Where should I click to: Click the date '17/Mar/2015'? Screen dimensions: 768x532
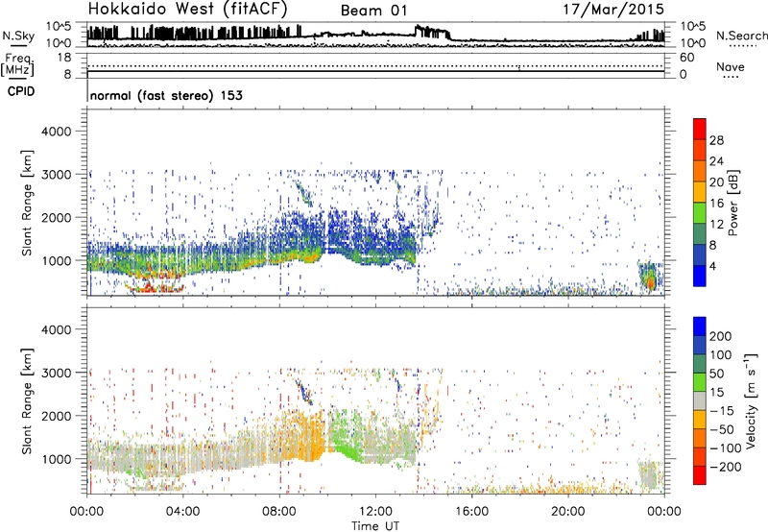pos(613,10)
